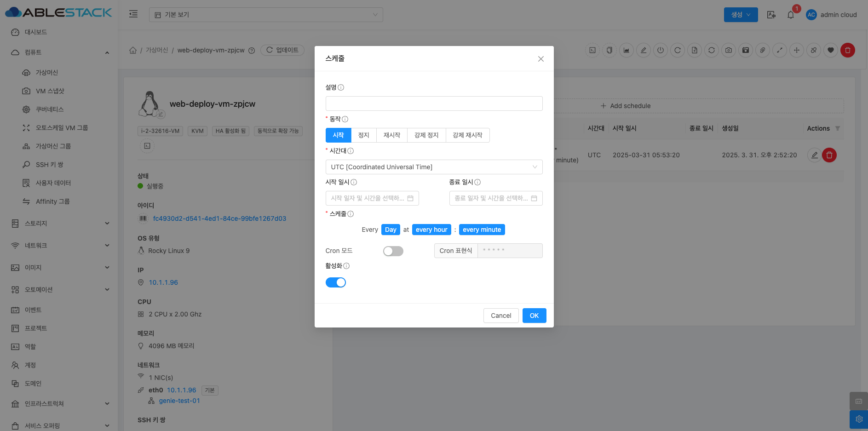The width and height of the screenshot is (868, 431).
Task: Click the 설명 description text field
Action: [x=433, y=103]
